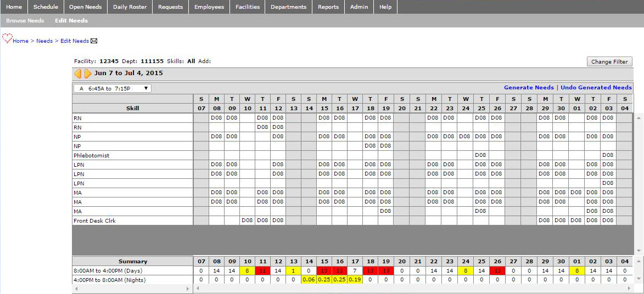Click the heart logo icon
The image size is (644, 294).
[x=7, y=38]
